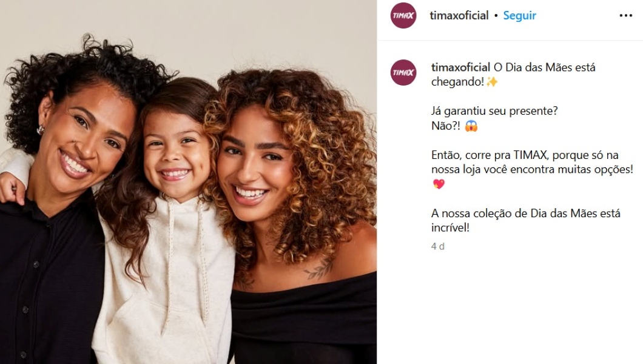Viewport: 643px width, 364px height.
Task: Click the 'A nossa coleção de Dia das Mães' line
Action: [x=526, y=213]
